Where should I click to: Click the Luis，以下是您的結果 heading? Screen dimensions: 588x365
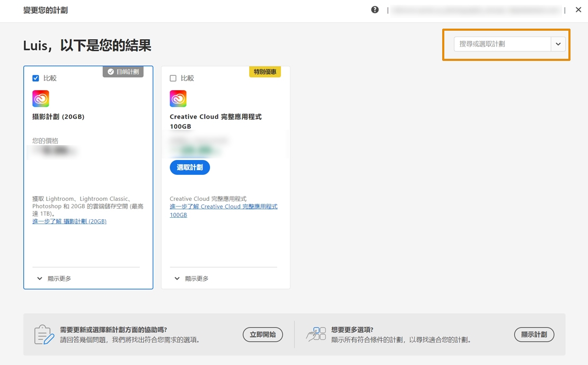[x=87, y=46]
